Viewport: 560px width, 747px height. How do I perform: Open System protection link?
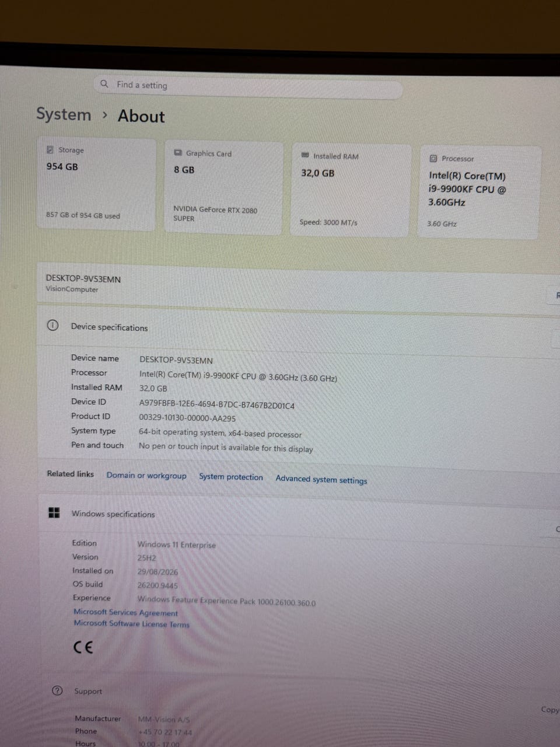tap(231, 477)
